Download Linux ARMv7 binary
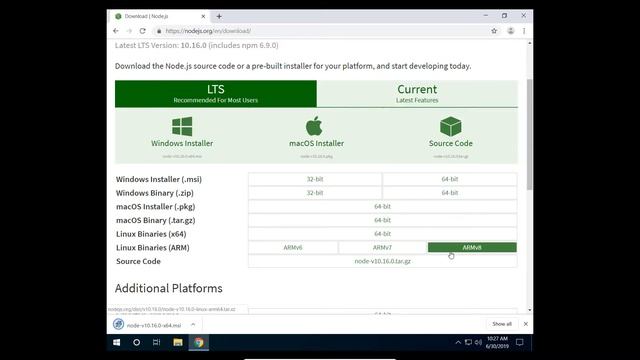Image resolution: width=640 pixels, height=360 pixels. click(x=382, y=247)
